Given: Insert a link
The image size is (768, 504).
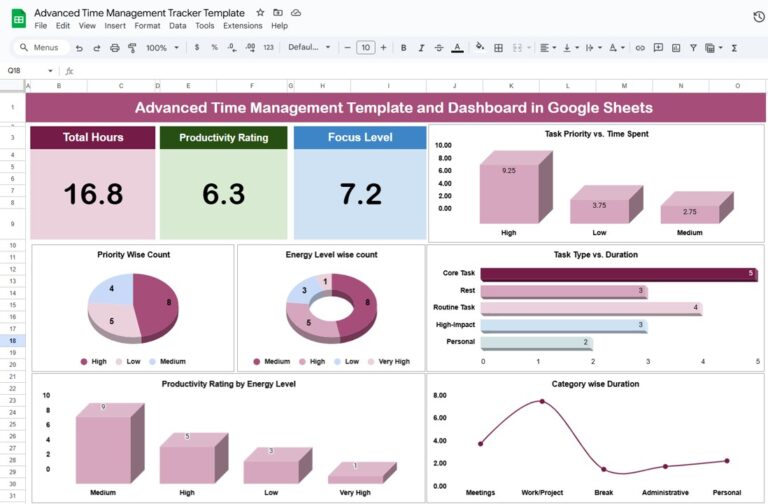Looking at the screenshot, I should coord(640,48).
